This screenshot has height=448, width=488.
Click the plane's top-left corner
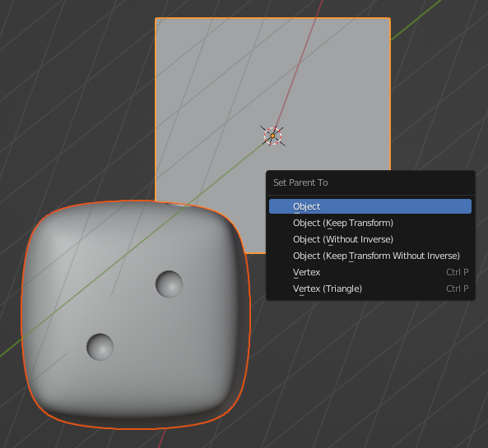[156, 18]
